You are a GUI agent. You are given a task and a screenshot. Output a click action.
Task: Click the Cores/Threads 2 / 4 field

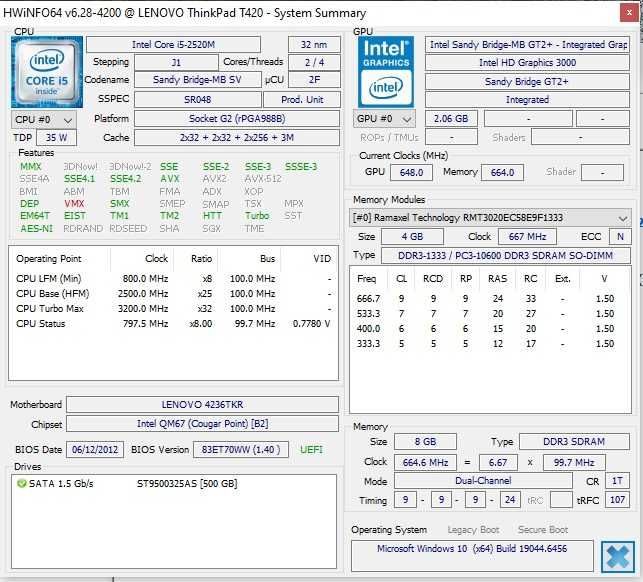pos(314,62)
